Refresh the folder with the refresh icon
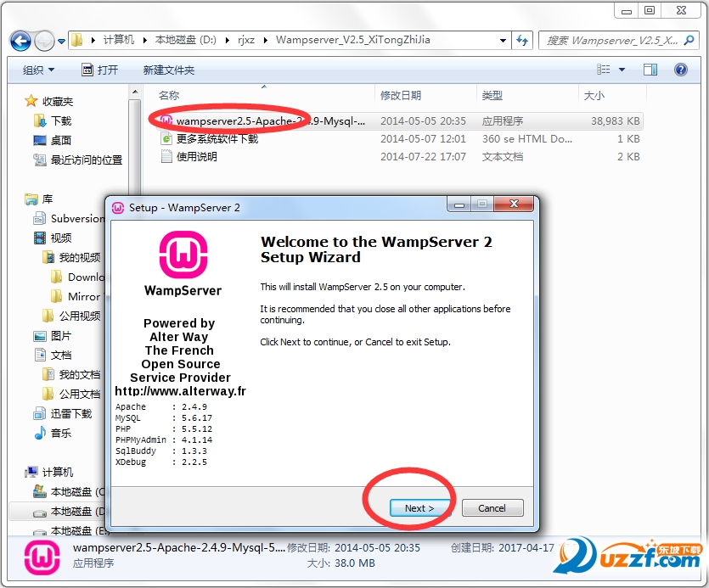Image resolution: width=709 pixels, height=588 pixels. [522, 41]
